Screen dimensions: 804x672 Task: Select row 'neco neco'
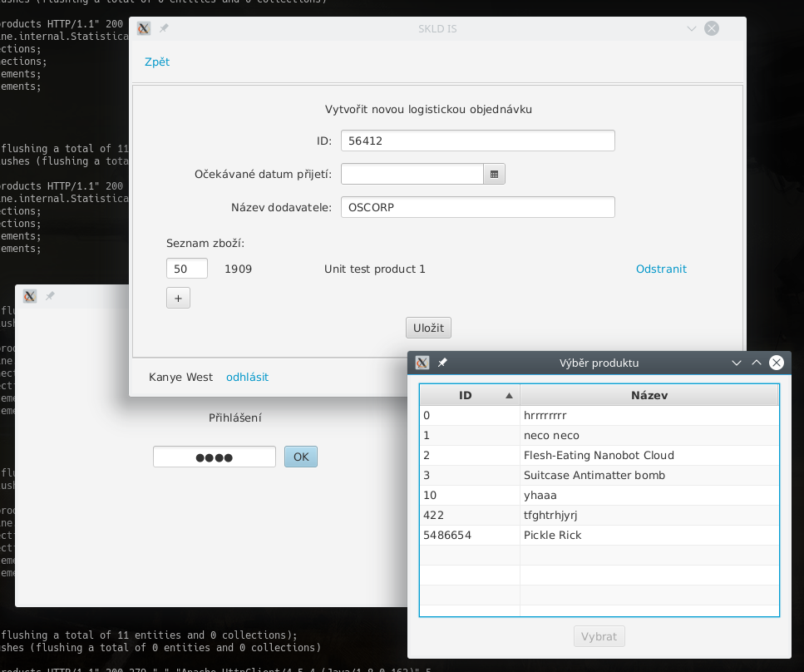pyautogui.click(x=599, y=436)
